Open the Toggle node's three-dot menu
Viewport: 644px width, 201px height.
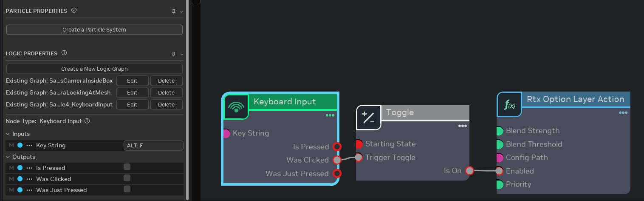pos(463,126)
